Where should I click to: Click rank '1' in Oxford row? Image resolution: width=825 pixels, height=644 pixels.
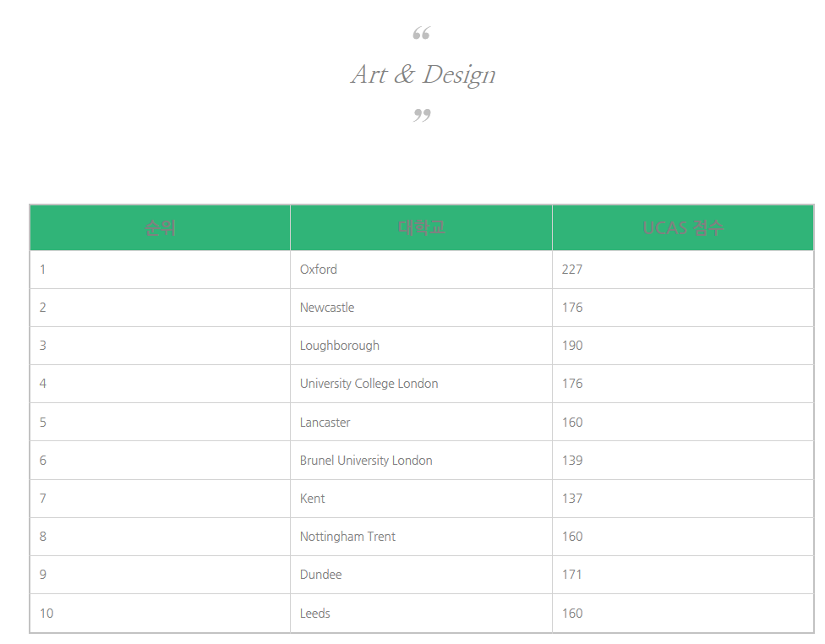coord(42,270)
